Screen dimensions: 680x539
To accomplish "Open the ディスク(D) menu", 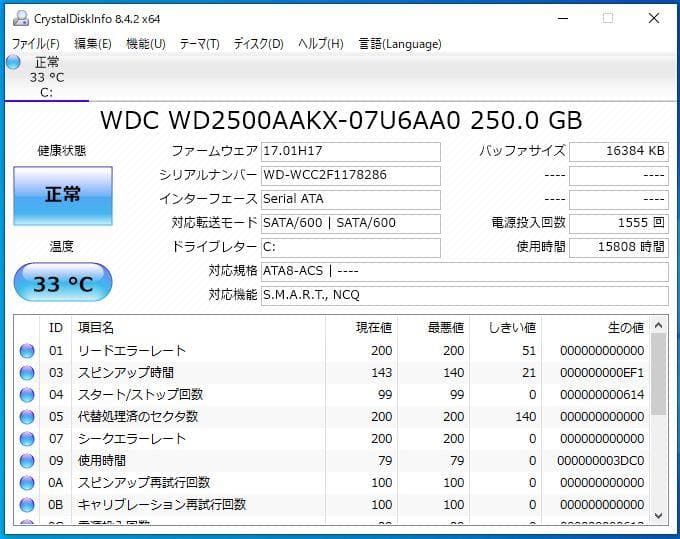I will pyautogui.click(x=258, y=44).
